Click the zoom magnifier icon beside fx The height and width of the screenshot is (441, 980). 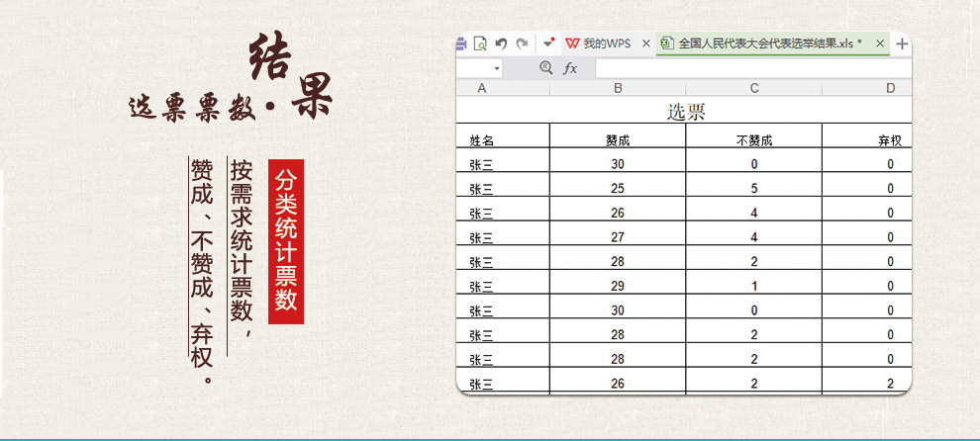point(546,67)
